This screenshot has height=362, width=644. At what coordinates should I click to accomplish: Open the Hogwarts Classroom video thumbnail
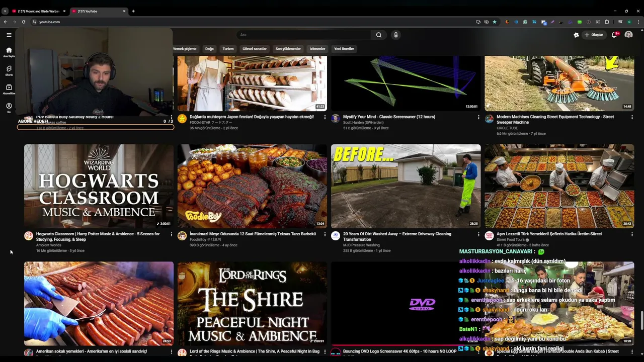pos(99,186)
